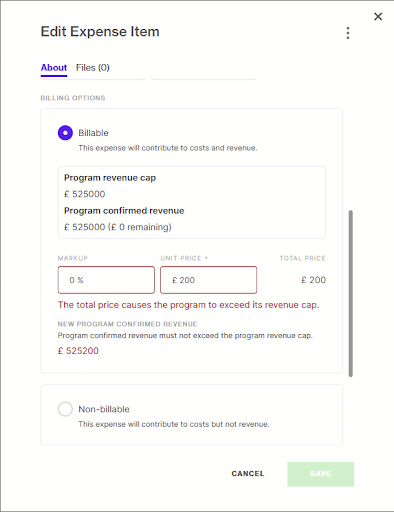Click the Total Price value £ 200
The height and width of the screenshot is (512, 394).
click(313, 280)
